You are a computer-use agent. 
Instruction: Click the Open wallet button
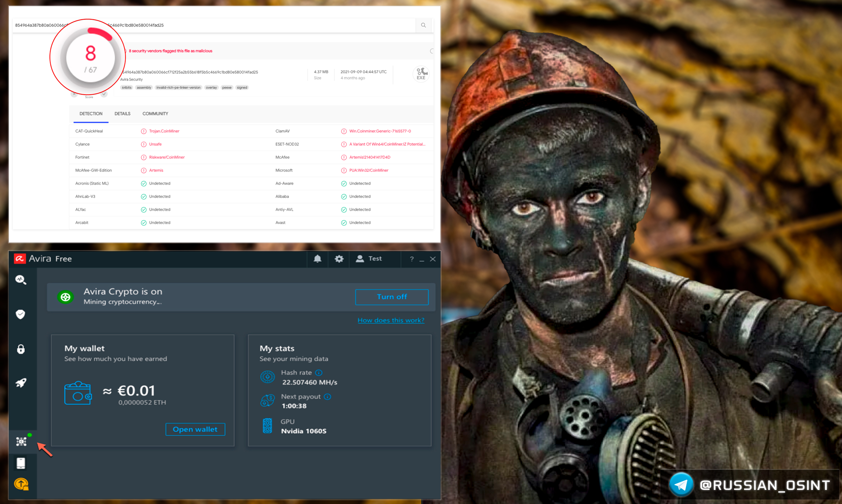tap(195, 429)
